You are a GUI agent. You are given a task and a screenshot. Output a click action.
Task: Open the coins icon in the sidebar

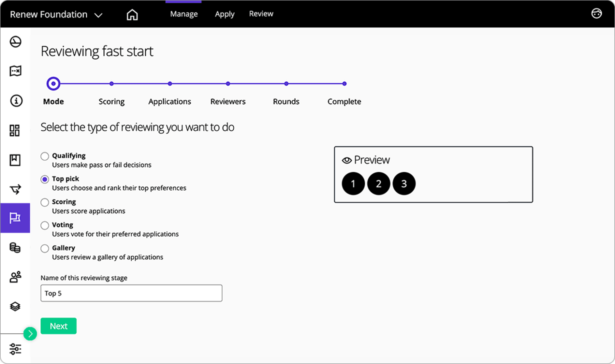(x=15, y=247)
